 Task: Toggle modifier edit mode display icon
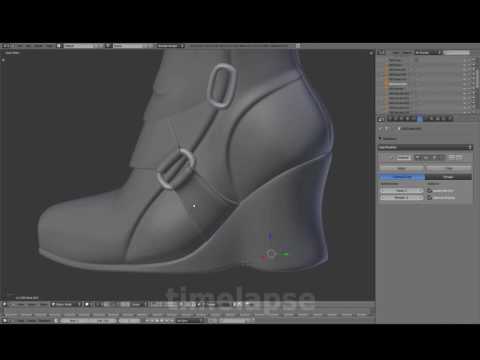tap(435, 157)
